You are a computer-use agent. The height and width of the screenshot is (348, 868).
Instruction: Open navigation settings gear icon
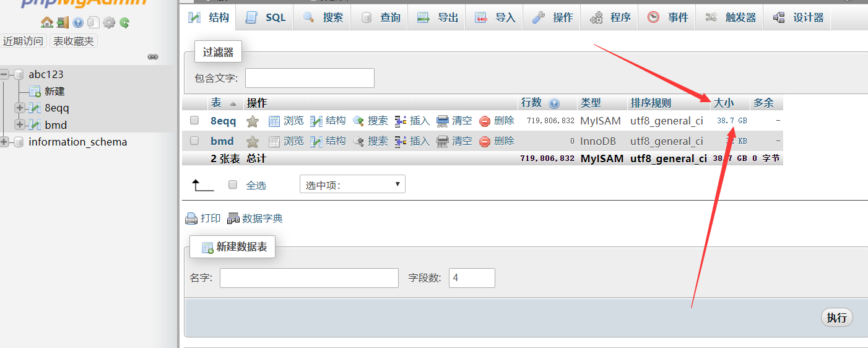pyautogui.click(x=109, y=23)
